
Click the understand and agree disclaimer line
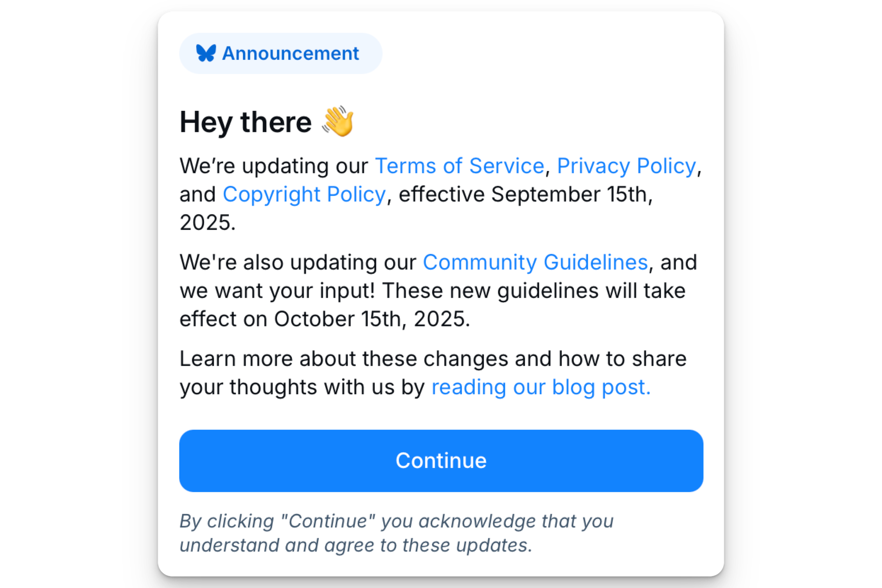(x=356, y=545)
